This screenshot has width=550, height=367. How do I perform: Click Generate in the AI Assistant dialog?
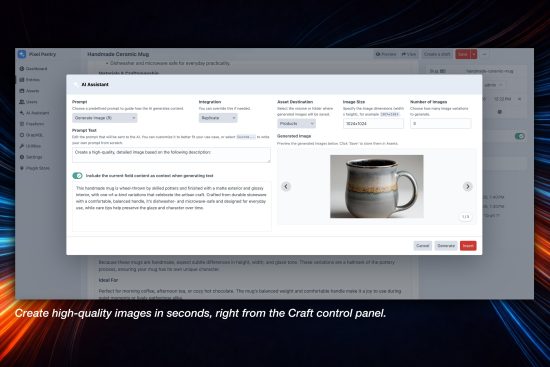click(446, 246)
